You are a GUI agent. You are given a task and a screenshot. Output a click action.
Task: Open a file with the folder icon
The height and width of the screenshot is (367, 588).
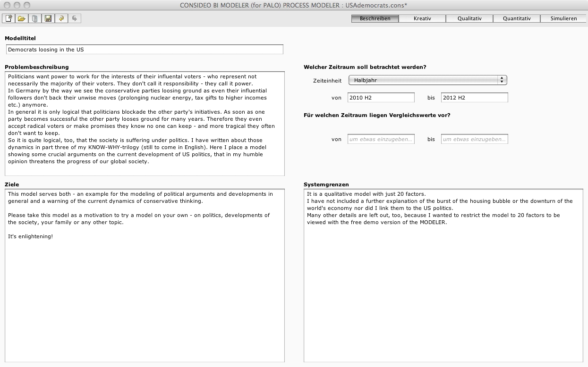[21, 18]
